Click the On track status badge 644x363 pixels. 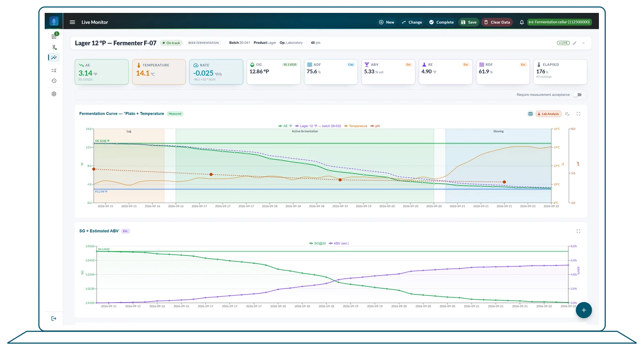(x=171, y=43)
